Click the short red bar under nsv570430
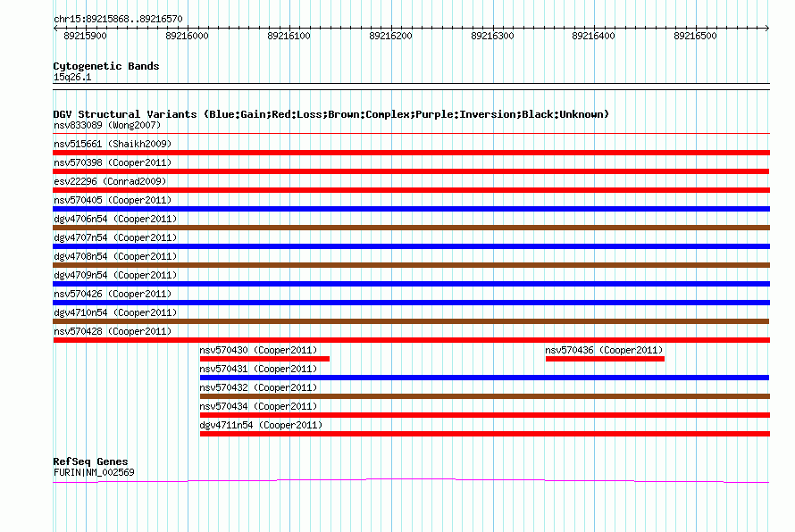 [x=264, y=359]
